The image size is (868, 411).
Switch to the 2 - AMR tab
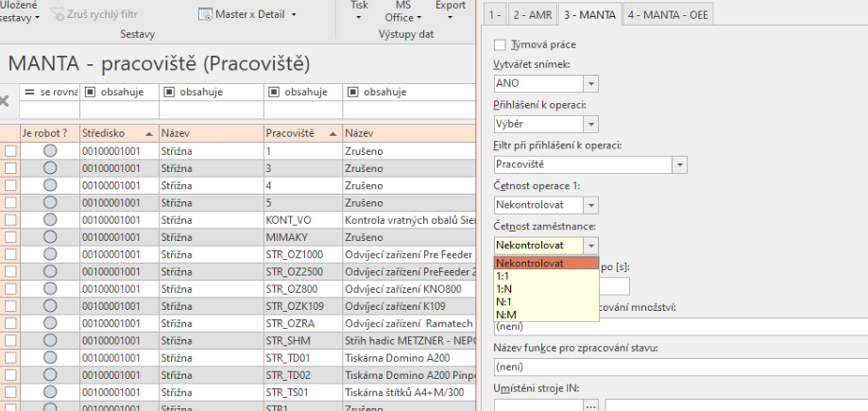(x=531, y=13)
